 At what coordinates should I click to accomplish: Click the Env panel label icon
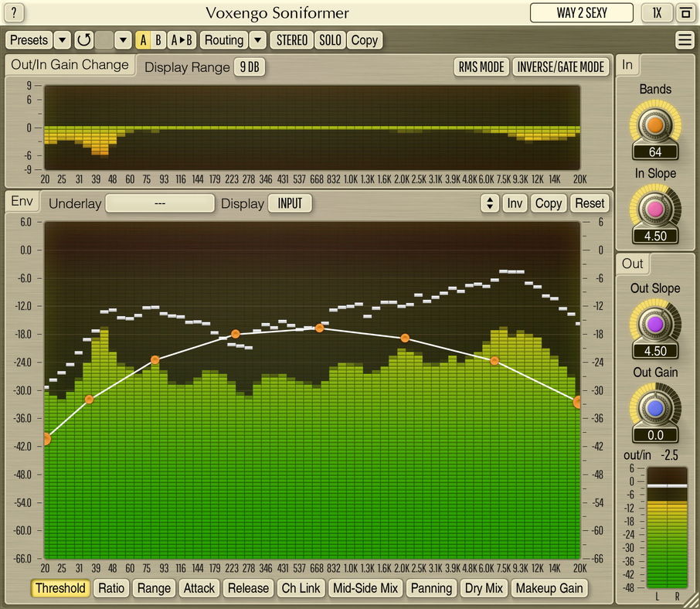tap(21, 201)
